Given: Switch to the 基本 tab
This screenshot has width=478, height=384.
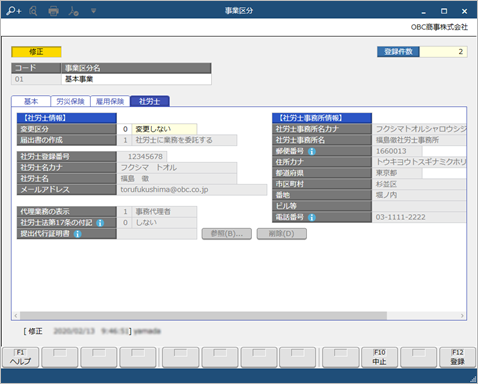Looking at the screenshot, I should 31,101.
